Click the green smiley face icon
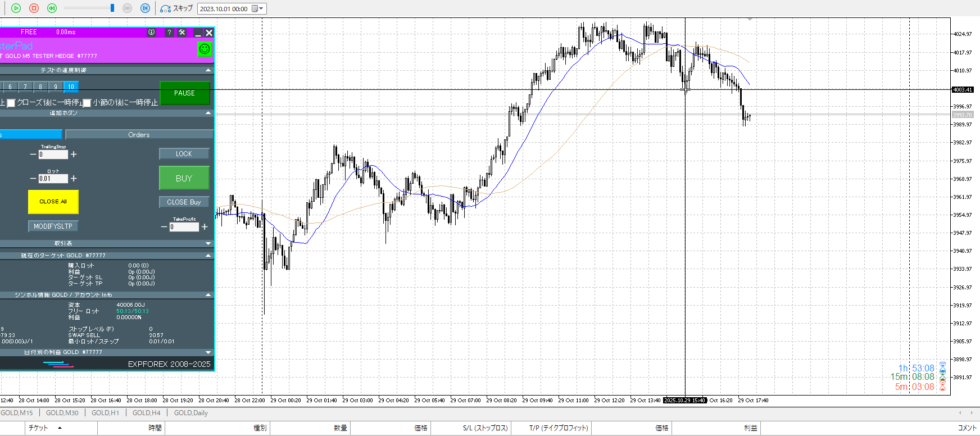 (205, 49)
